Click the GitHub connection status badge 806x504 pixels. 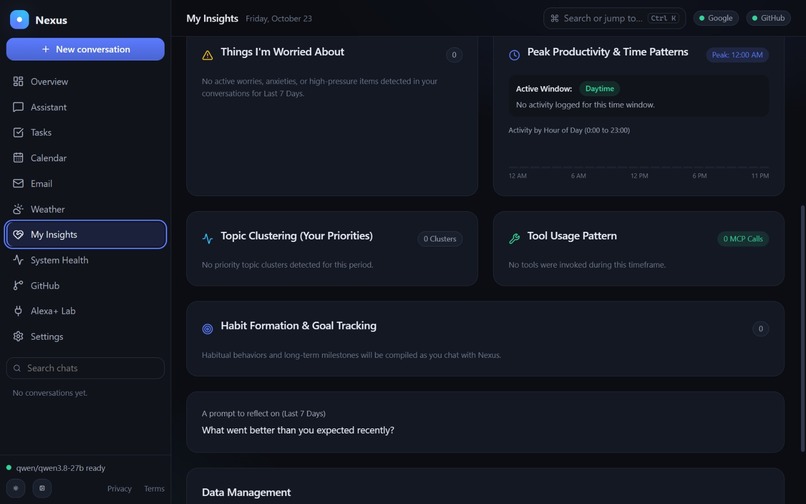768,18
